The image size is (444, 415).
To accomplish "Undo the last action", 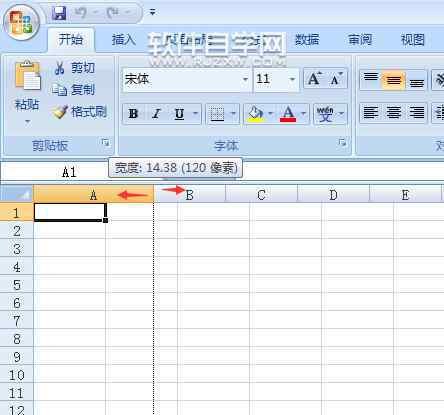I will coord(81,13).
